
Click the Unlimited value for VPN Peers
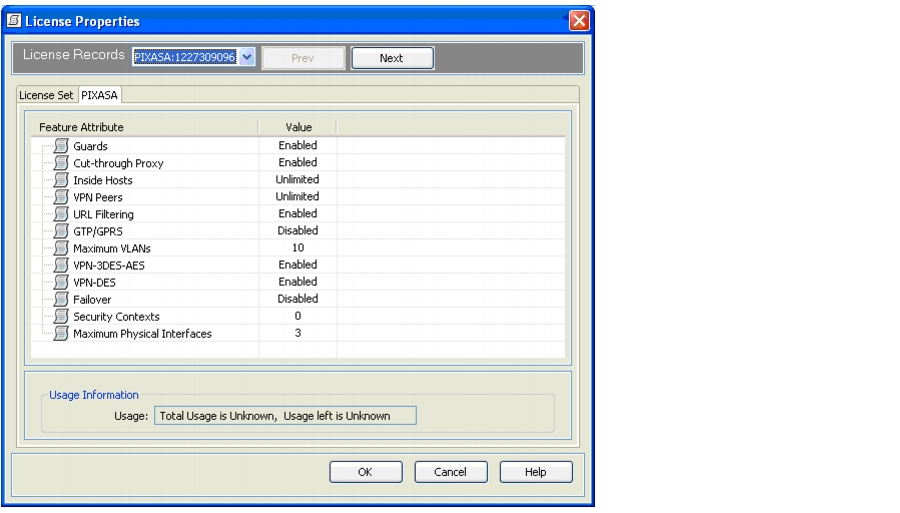(x=297, y=196)
